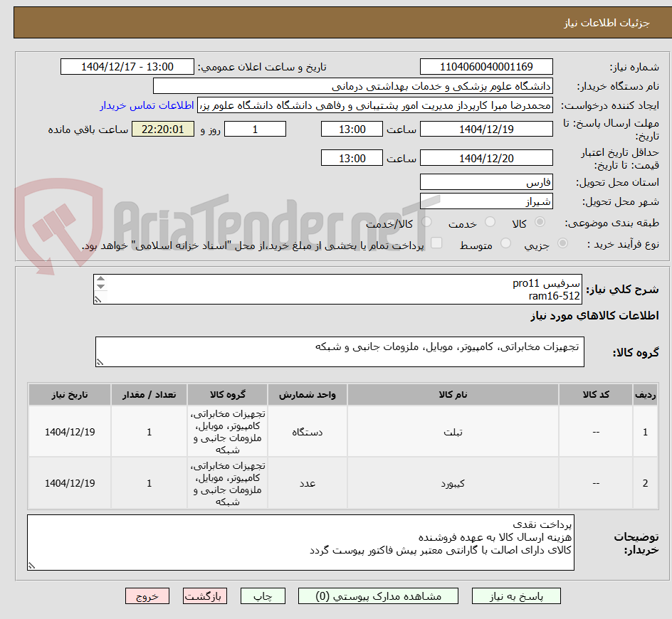Select the کالا radio button
This screenshot has width=672, height=619.
[540, 222]
